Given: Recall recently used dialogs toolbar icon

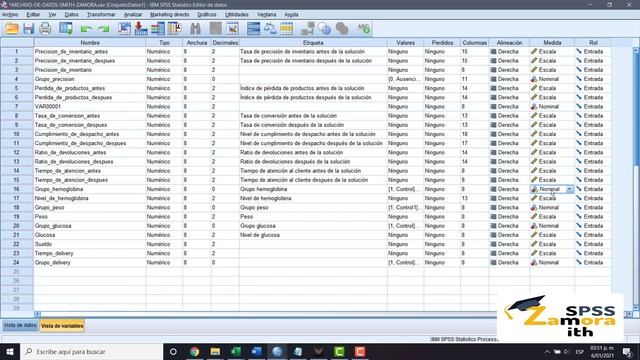Looking at the screenshot, I should [x=66, y=29].
